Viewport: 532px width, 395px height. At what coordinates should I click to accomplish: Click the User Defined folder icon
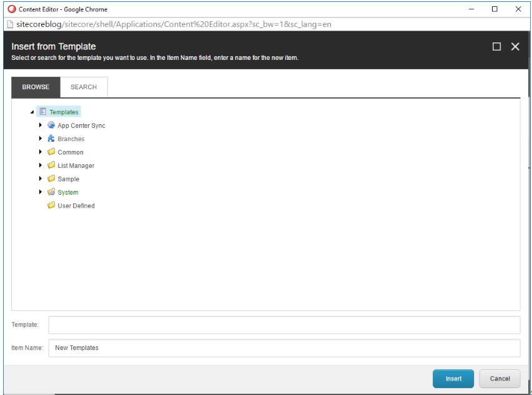(x=51, y=205)
